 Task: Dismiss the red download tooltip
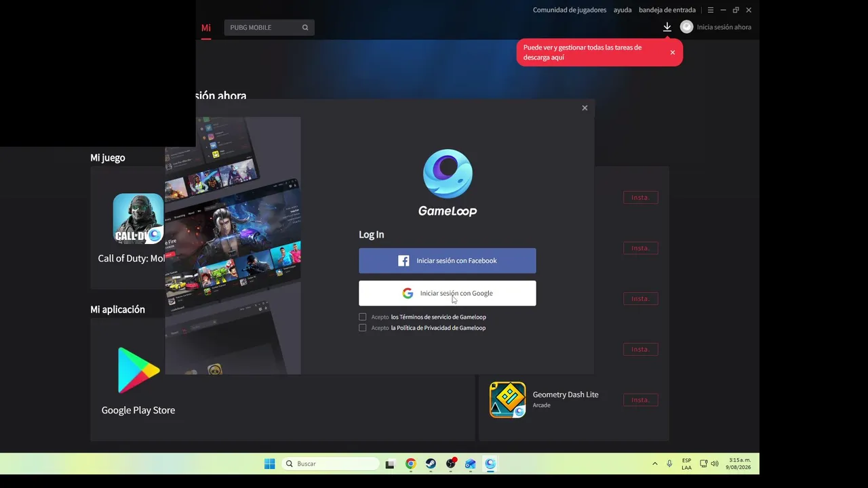673,53
